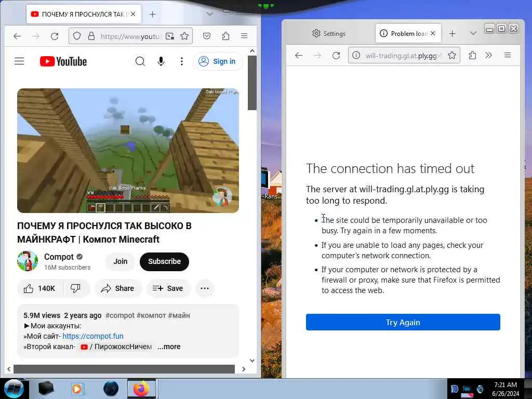Save YouTube page to Pocket
This screenshot has height=399, width=532.
pos(207,36)
